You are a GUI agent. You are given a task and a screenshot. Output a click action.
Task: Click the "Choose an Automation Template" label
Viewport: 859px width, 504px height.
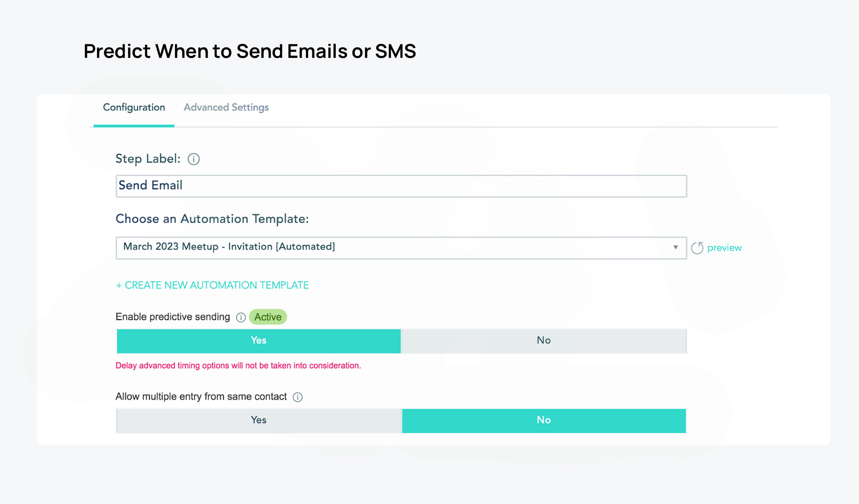click(x=212, y=219)
